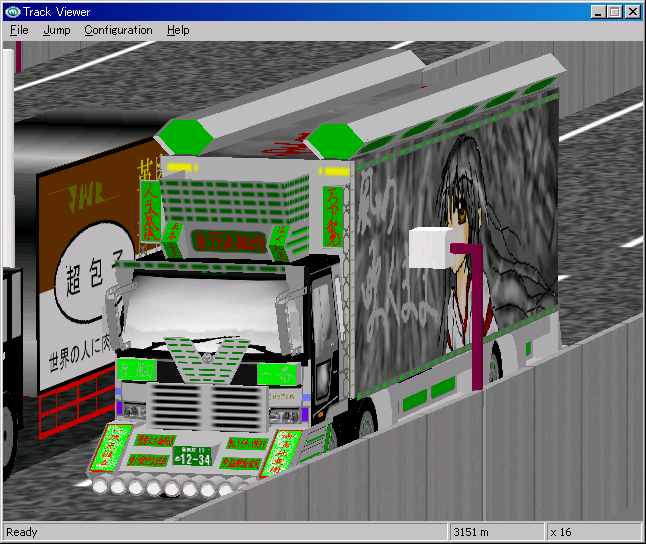
Task: Click the 'x 16' zoom readout
Action: [x=561, y=532]
